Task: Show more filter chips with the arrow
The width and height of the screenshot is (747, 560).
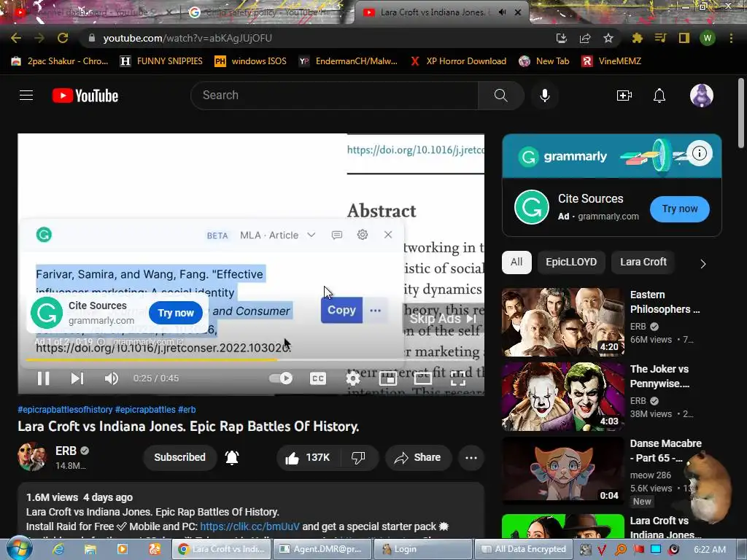Action: point(703,264)
